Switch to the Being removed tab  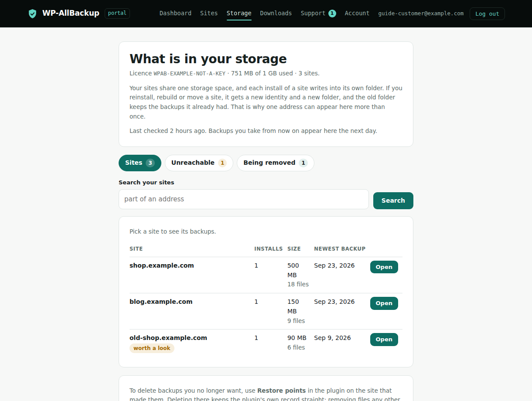pos(276,163)
